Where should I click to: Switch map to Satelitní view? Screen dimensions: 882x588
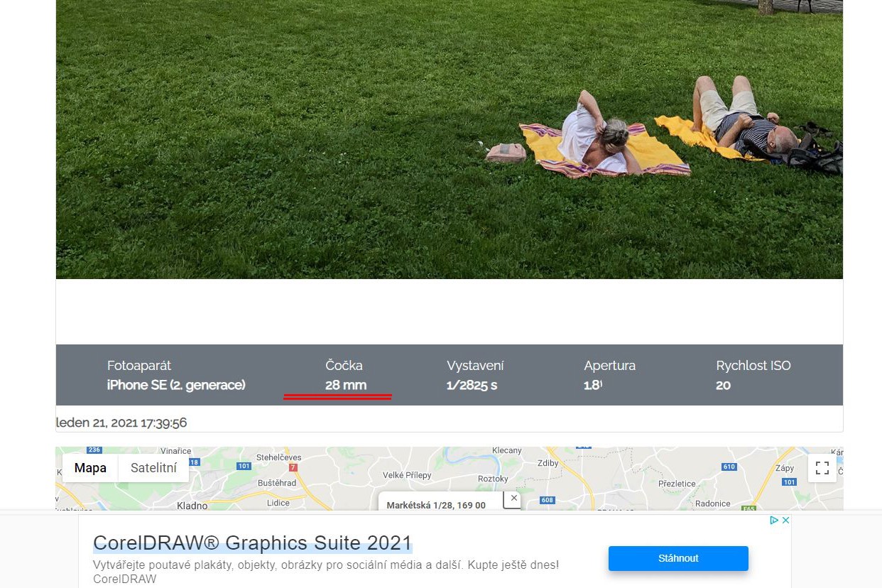click(153, 468)
